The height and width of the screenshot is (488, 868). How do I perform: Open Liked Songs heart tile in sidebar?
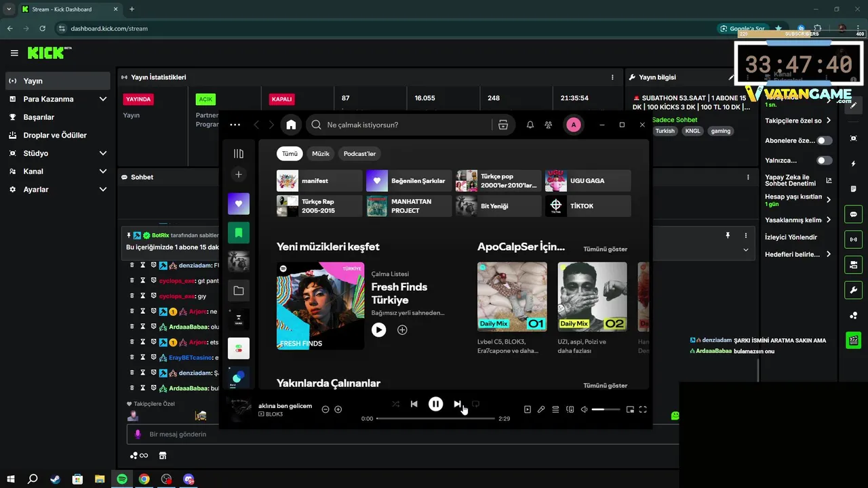(239, 203)
